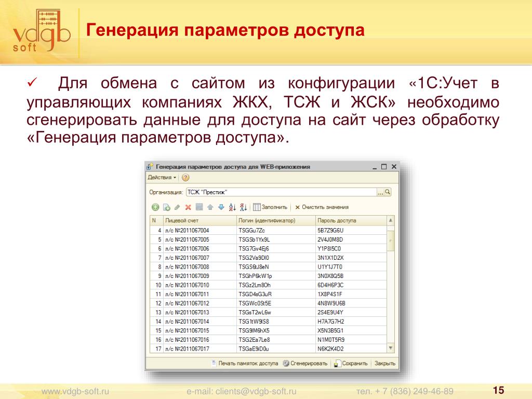Click Очистить значения button
The image size is (532, 399).
(322, 207)
